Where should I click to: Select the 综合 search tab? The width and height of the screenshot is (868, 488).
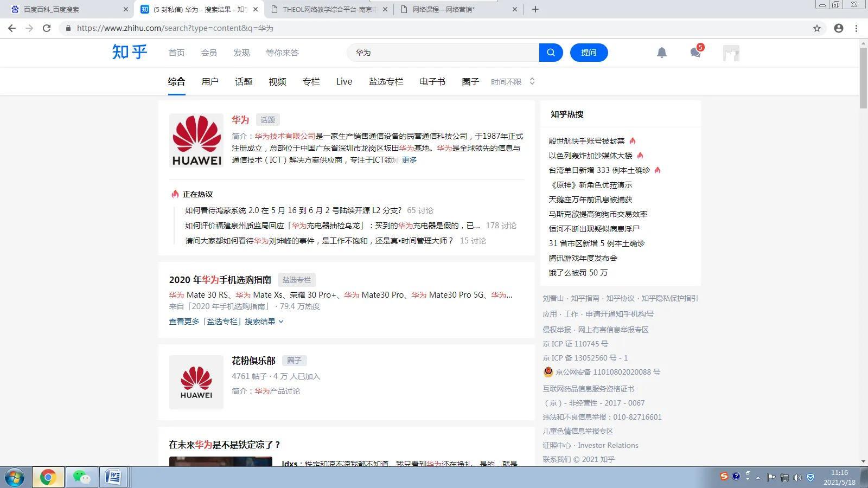[176, 81]
